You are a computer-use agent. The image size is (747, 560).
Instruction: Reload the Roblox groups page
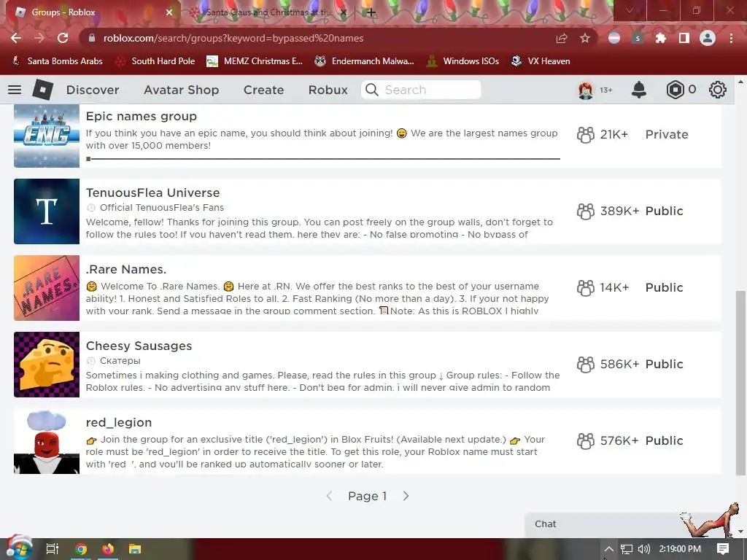click(x=63, y=38)
